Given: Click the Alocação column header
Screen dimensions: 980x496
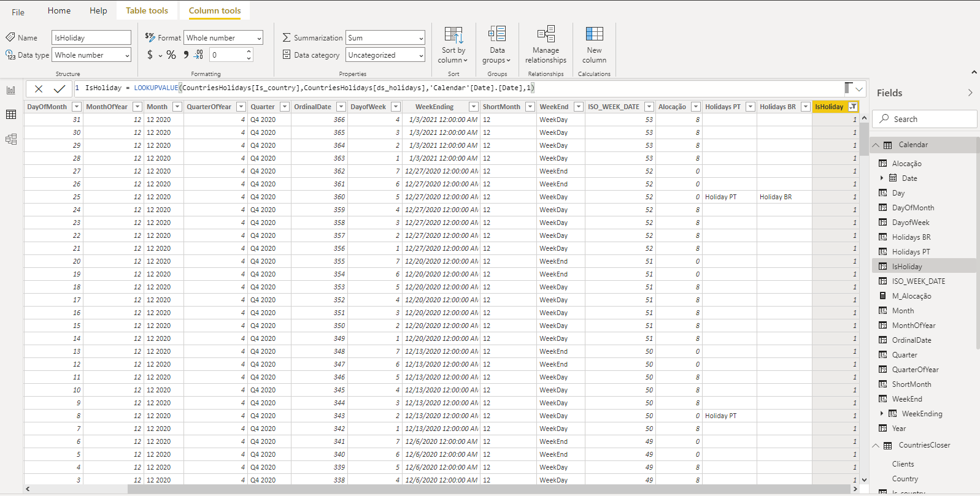Looking at the screenshot, I should [672, 107].
